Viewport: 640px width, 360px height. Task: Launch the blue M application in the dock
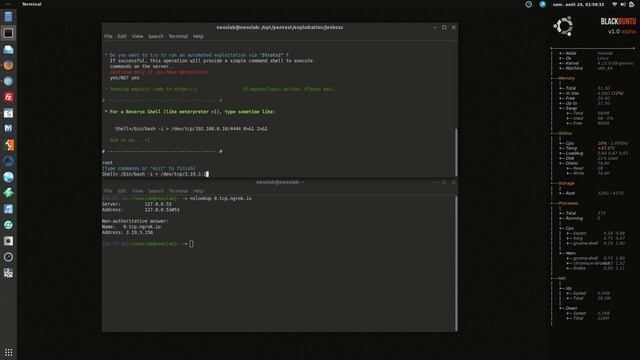(8, 129)
